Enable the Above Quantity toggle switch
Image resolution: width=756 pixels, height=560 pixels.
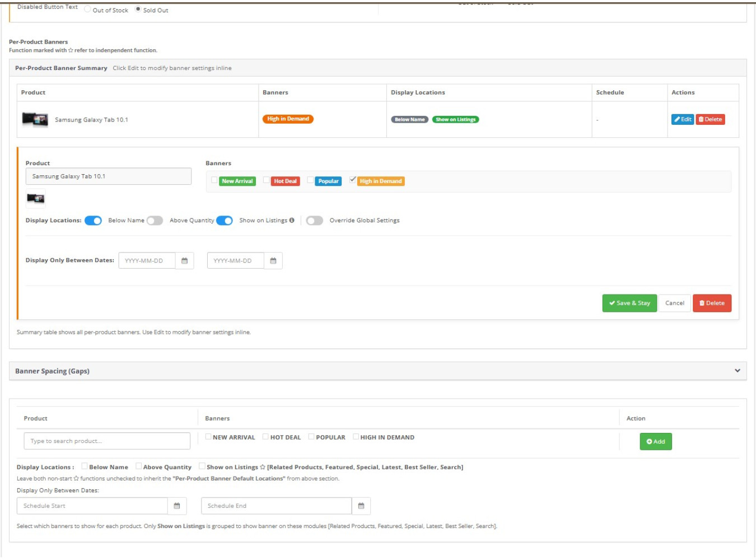[x=155, y=221]
